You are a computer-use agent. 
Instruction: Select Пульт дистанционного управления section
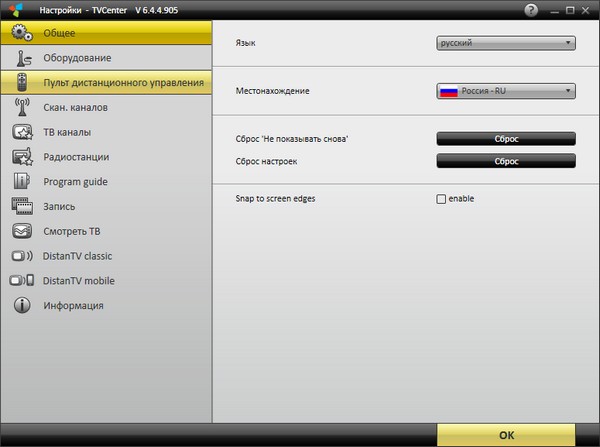click(106, 83)
